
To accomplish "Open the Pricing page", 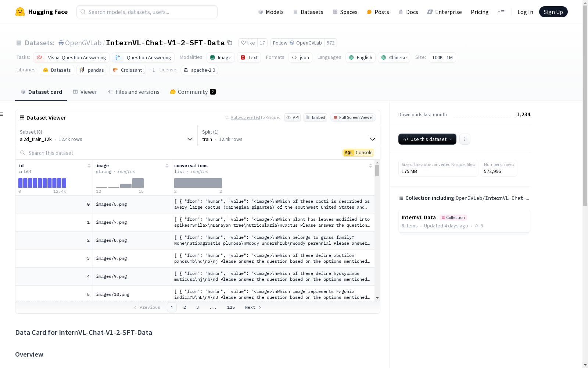I will tap(480, 12).
